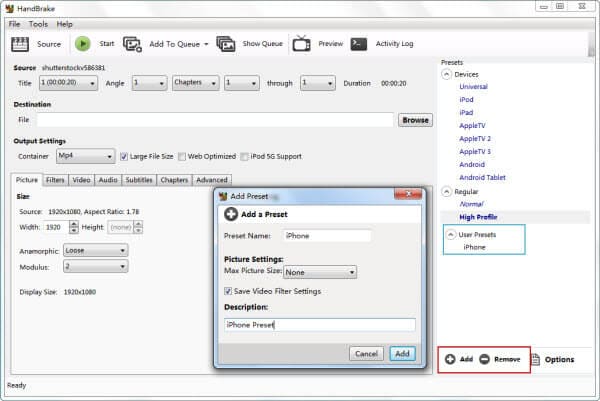
Task: Select the Android preset
Action: tap(472, 165)
